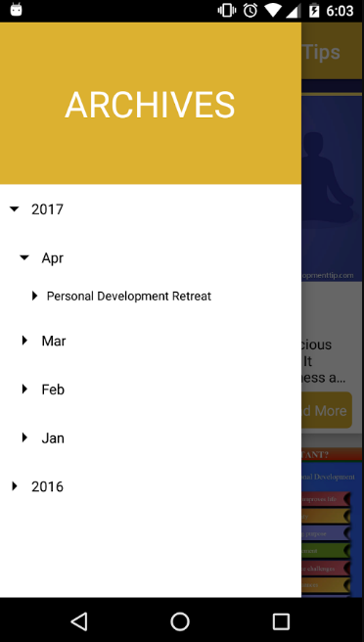Tap the Android back navigation icon

79,621
